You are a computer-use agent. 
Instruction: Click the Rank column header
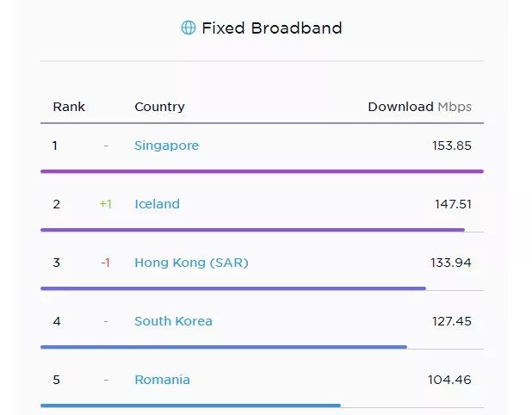pyautogui.click(x=69, y=107)
